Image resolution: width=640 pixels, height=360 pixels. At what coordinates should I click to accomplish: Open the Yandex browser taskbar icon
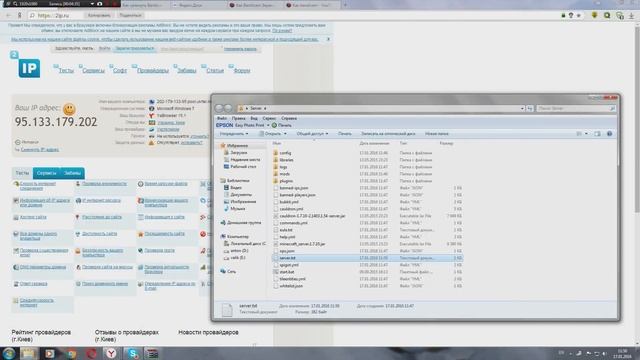[111, 353]
